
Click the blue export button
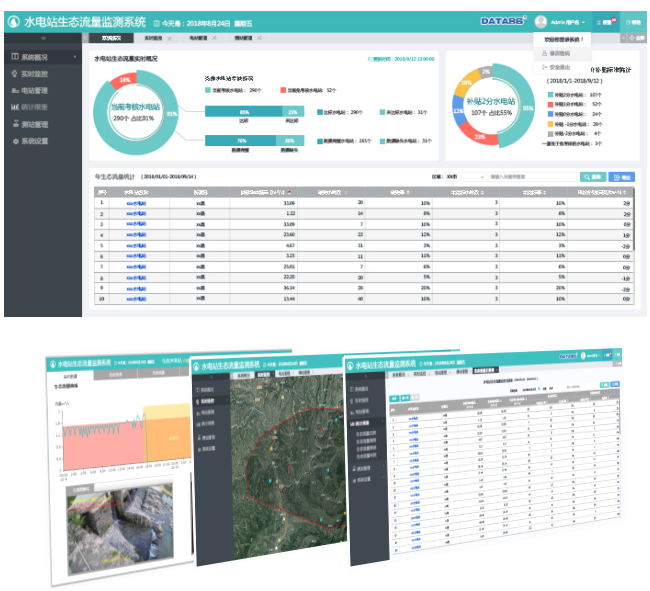pyautogui.click(x=621, y=176)
